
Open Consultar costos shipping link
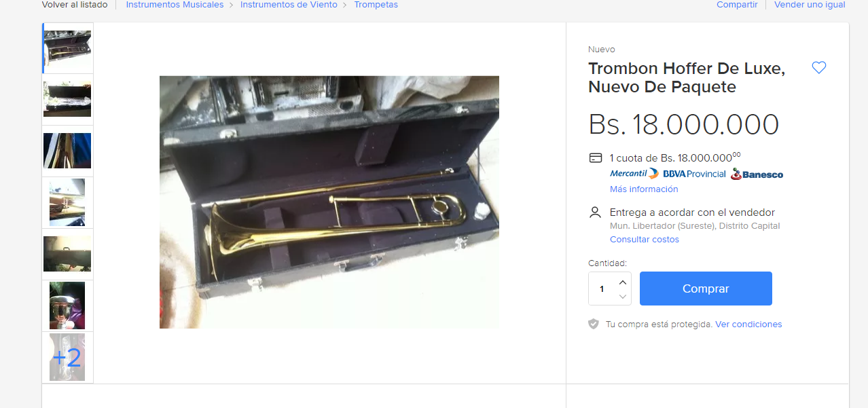[x=645, y=240]
